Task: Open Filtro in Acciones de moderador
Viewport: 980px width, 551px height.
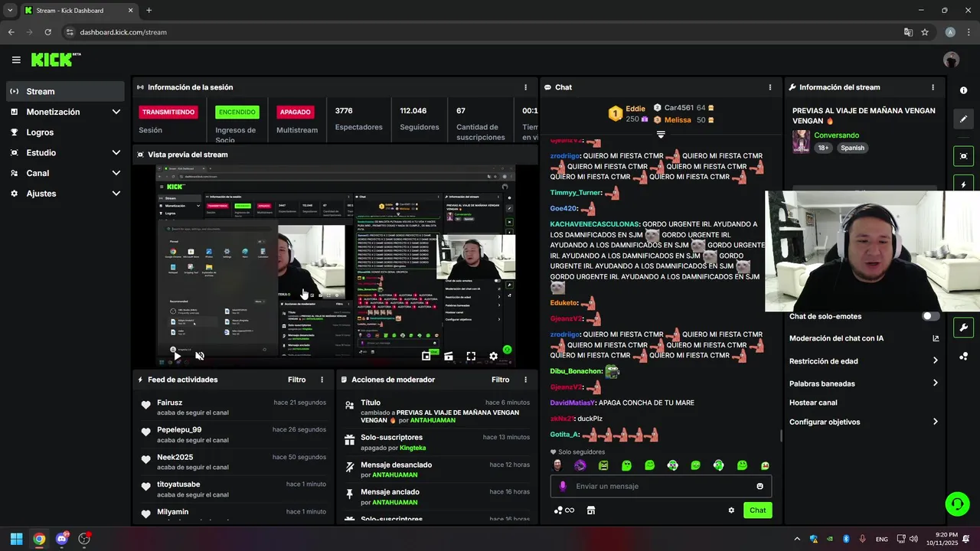Action: (x=500, y=380)
